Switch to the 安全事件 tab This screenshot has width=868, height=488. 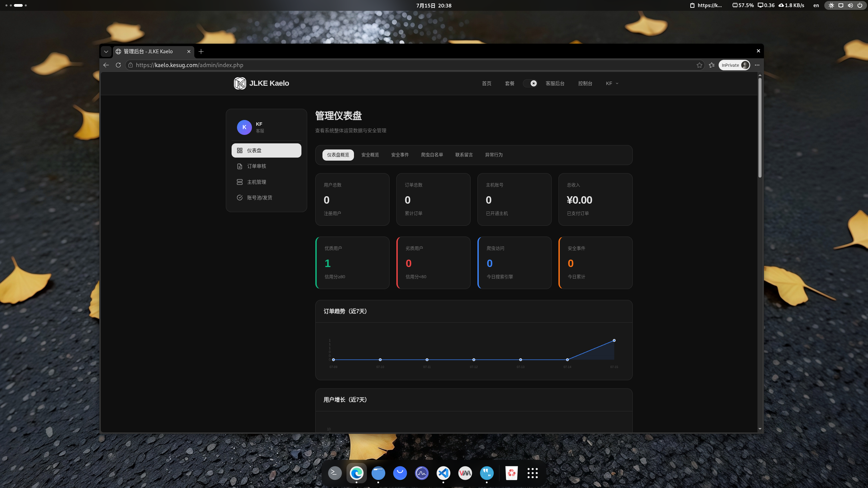pos(400,155)
